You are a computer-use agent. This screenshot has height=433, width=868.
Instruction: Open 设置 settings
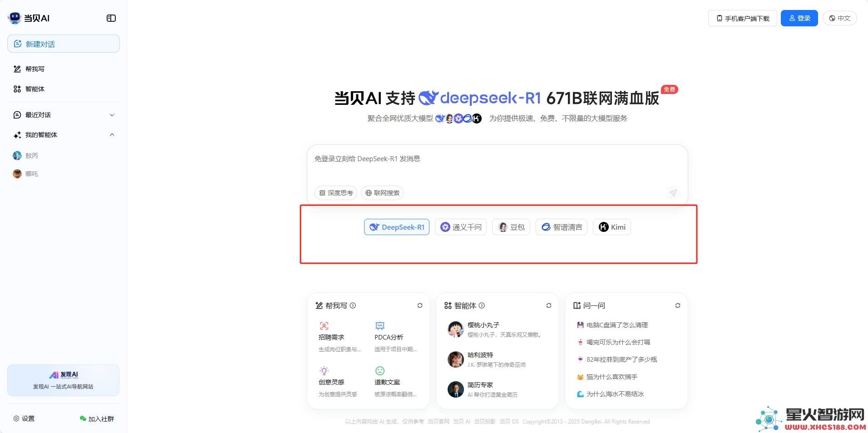point(24,418)
